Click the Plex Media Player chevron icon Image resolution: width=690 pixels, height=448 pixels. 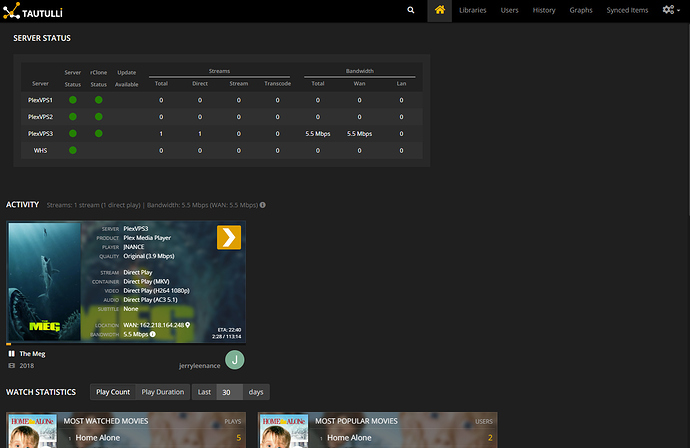click(229, 238)
